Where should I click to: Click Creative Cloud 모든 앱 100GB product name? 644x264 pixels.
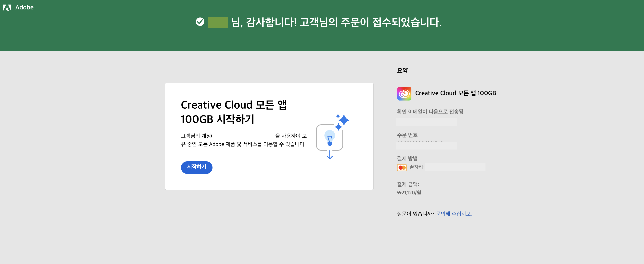pos(455,93)
